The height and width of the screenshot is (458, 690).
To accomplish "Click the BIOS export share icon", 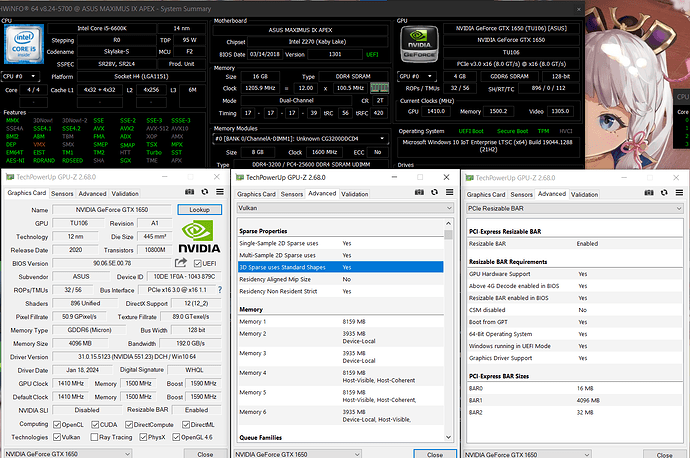I will click(180, 263).
